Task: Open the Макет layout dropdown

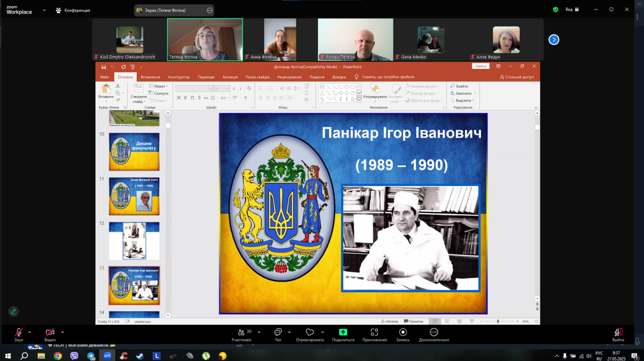Action: 158,86
